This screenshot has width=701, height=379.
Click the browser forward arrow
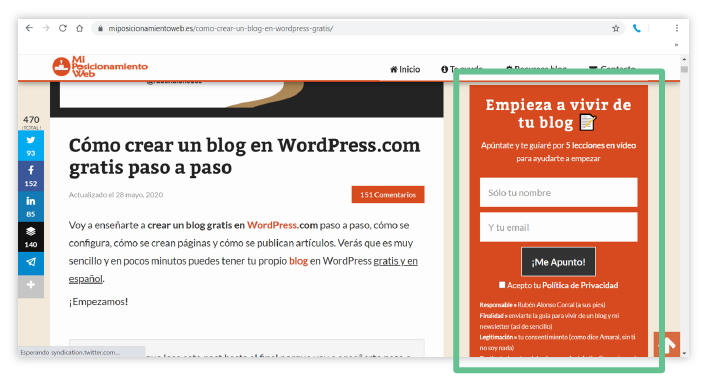coord(46,28)
